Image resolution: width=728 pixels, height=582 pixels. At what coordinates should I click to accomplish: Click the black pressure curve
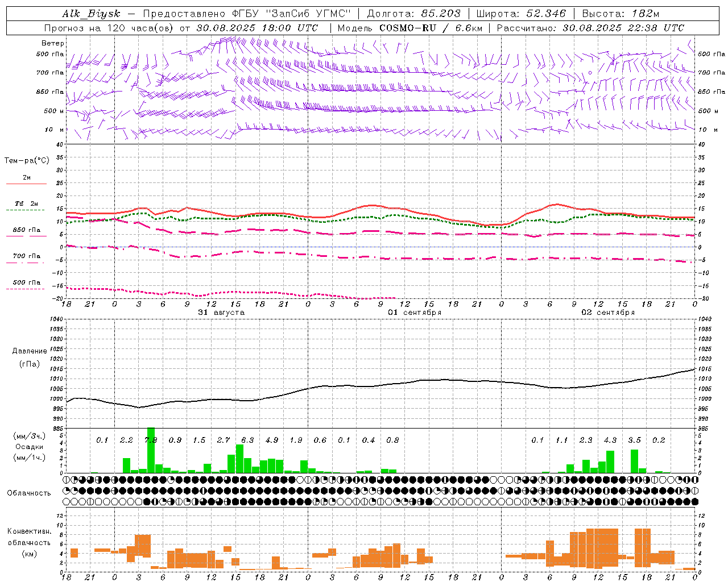pyautogui.click(x=380, y=387)
